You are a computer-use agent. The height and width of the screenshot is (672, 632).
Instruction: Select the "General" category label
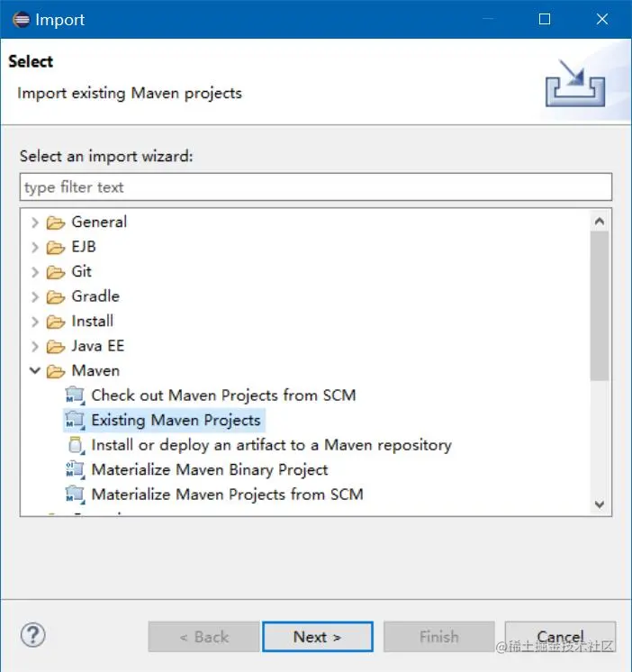click(x=99, y=222)
